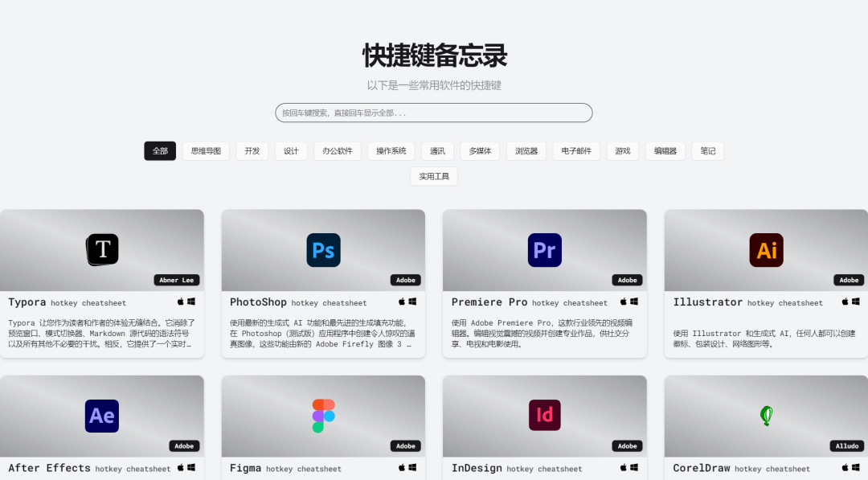Filter by 笔记 category
The width and height of the screenshot is (868, 480).
click(x=708, y=150)
